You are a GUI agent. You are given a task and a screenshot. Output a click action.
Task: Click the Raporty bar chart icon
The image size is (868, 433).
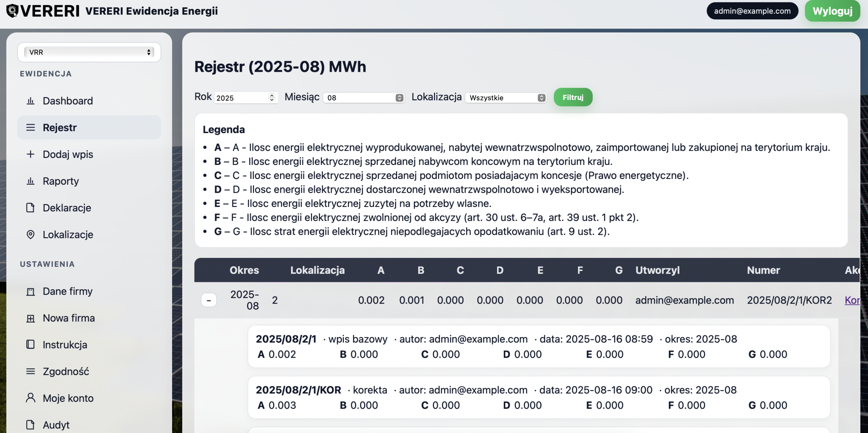tap(31, 181)
